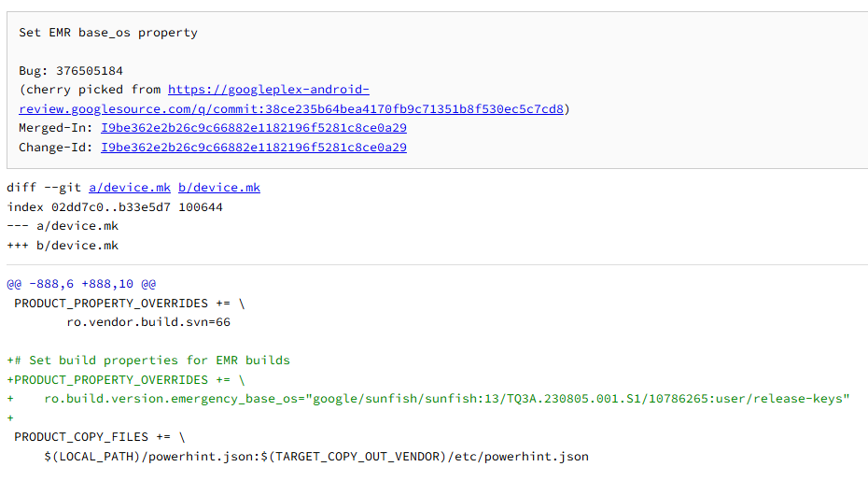
Task: Click the index 02dd7c0..b33e5d7 line
Action: point(115,207)
